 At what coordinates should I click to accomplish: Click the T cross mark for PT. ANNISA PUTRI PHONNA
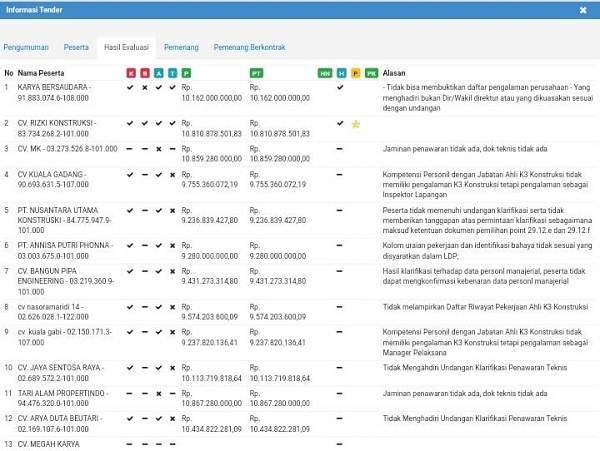[173, 246]
